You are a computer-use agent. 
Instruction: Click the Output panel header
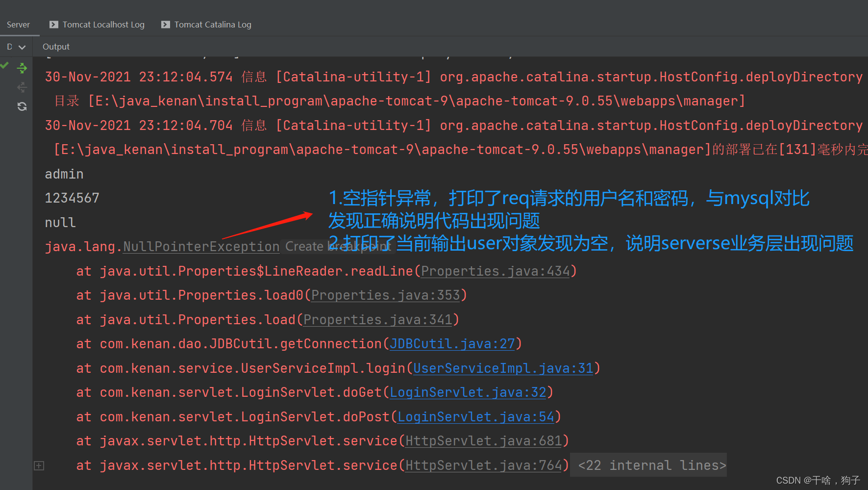(x=56, y=47)
